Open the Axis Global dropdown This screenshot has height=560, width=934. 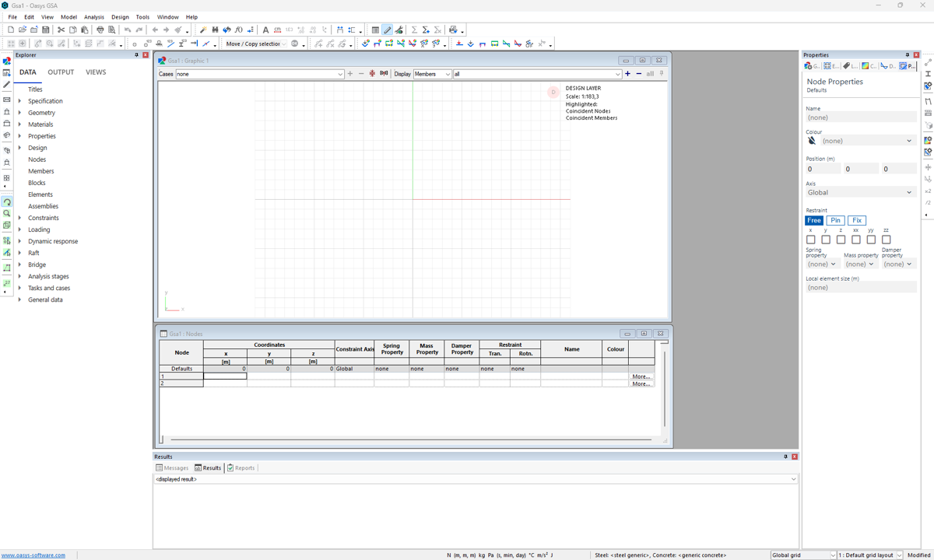click(x=860, y=192)
